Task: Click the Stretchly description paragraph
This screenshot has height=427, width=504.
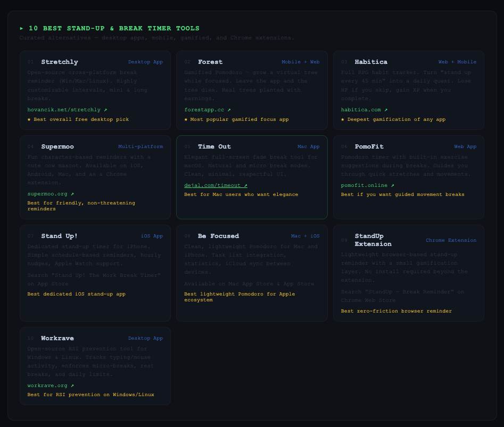Action: pyautogui.click(x=87, y=86)
